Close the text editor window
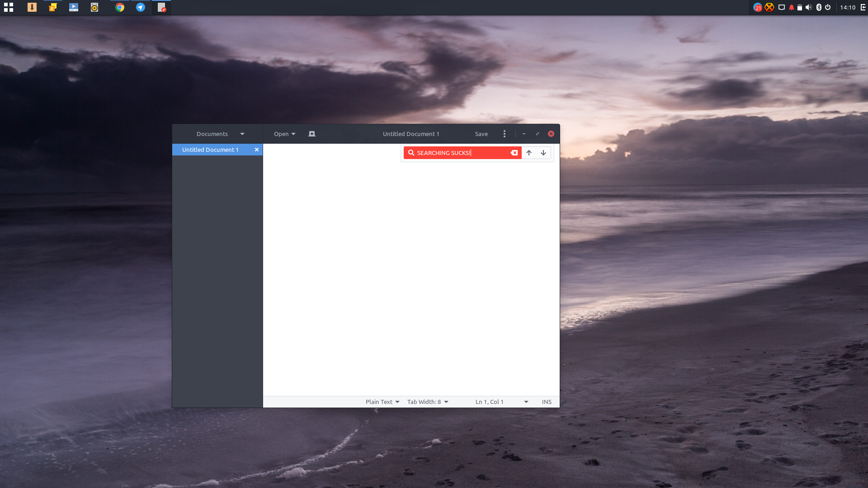Viewport: 868px width, 488px height. pyautogui.click(x=551, y=134)
